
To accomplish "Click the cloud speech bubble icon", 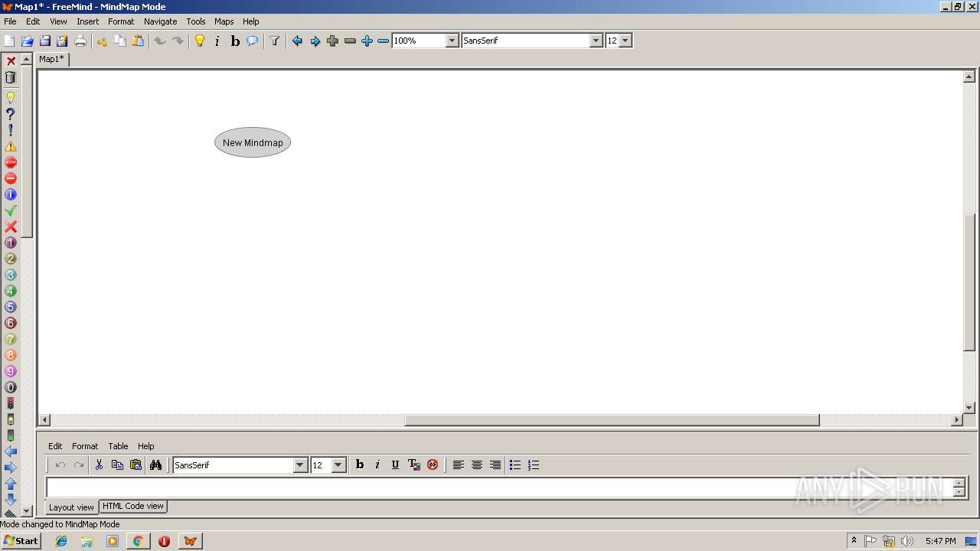I will (x=252, y=41).
